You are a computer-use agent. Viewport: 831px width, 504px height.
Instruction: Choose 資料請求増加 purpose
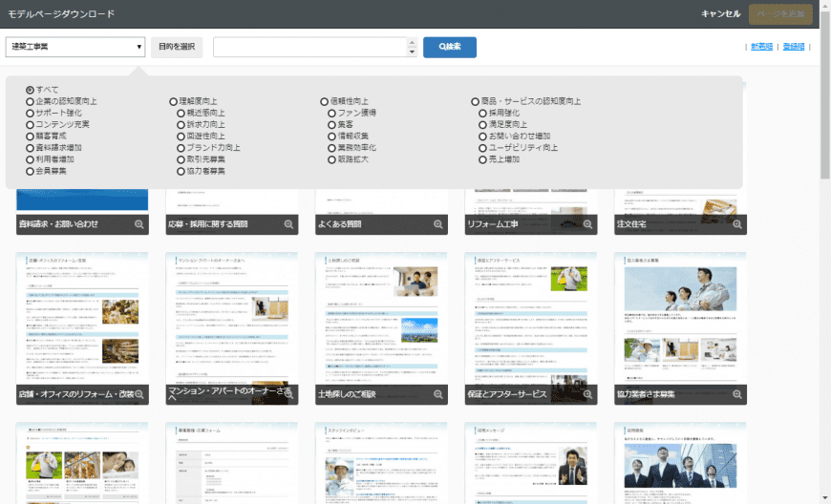pyautogui.click(x=31, y=148)
